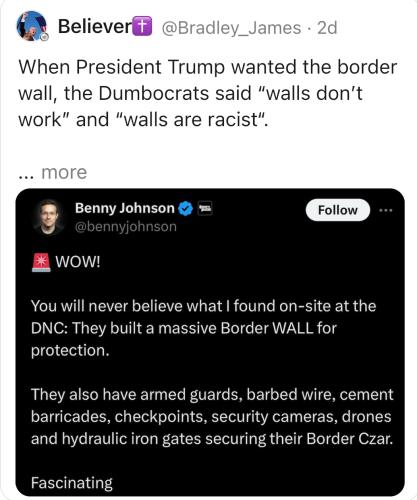This screenshot has width=417, height=500.
Task: Click the red siren emoji before WOW!
Action: point(41,262)
